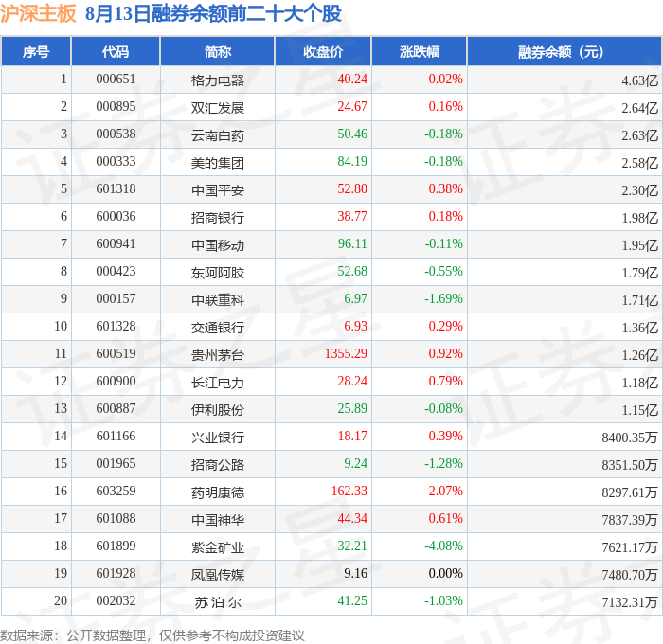Click the -4.08% change for 紫金矿业

(x=443, y=546)
